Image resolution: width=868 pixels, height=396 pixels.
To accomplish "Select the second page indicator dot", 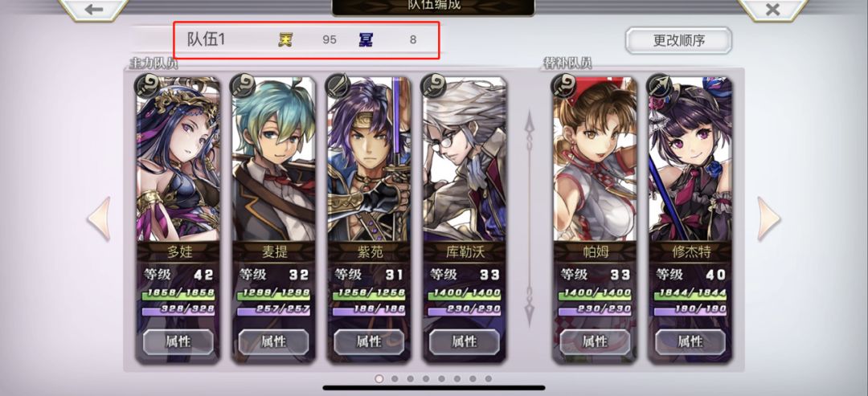I will [x=395, y=379].
